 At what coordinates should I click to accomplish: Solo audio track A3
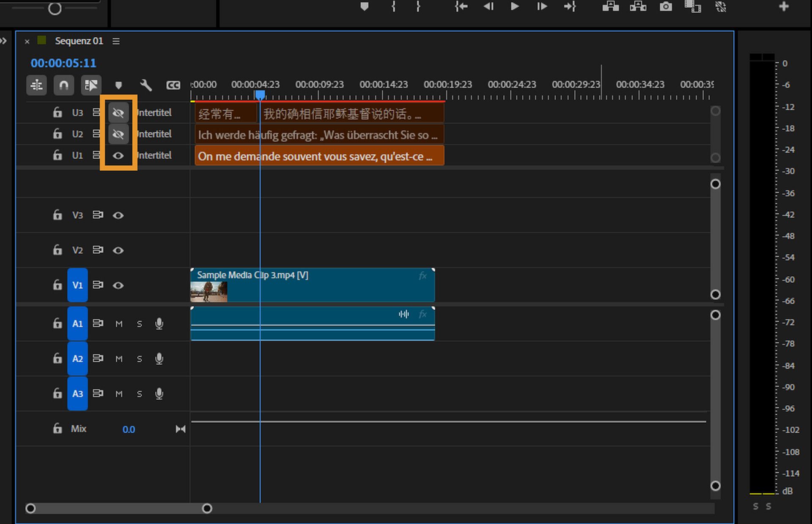click(139, 394)
